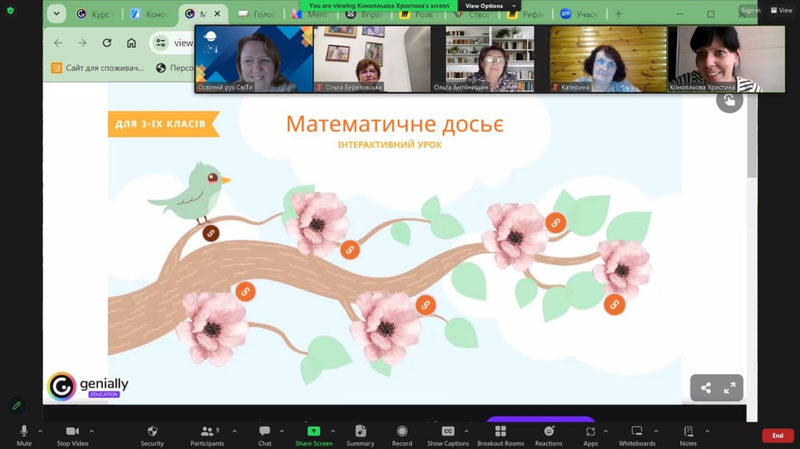
Task: Enter fullscreen with the expand arrows icon
Action: [730, 388]
